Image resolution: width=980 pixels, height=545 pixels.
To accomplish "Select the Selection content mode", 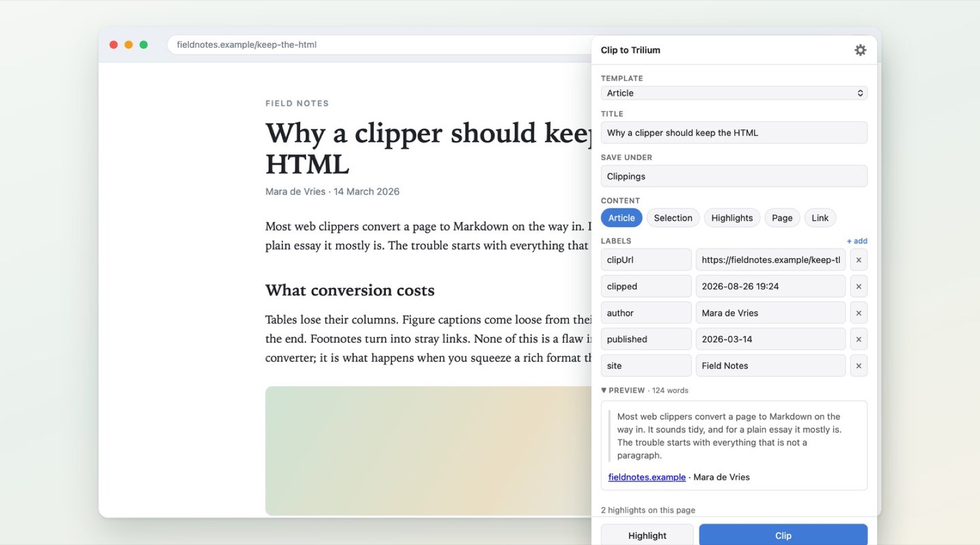I will [673, 218].
